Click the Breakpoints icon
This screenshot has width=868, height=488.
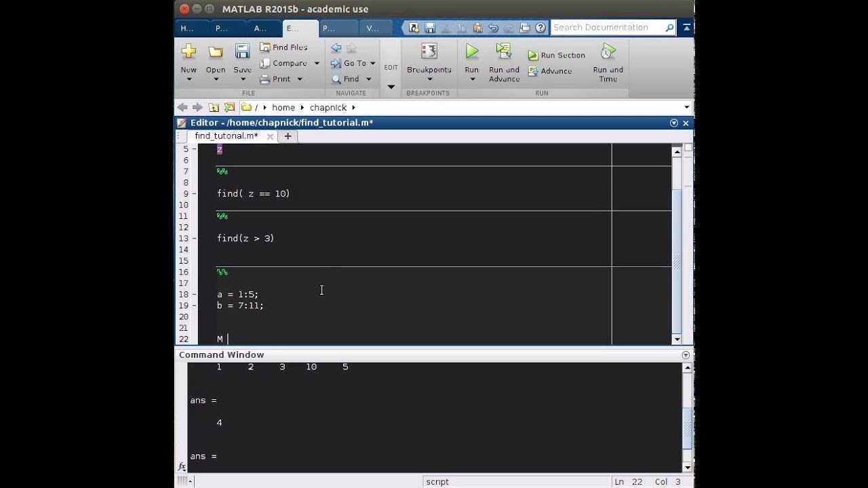point(429,52)
